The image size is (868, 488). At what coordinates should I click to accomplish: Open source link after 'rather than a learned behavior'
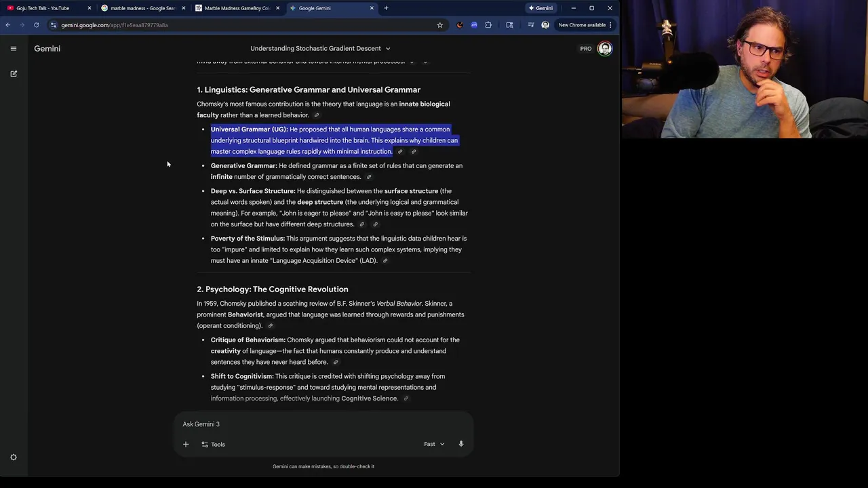tap(317, 115)
